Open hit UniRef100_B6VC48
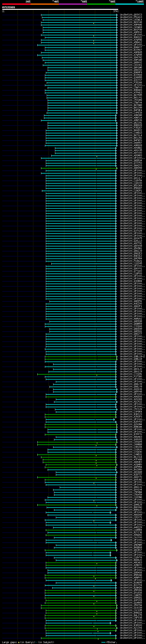Image resolution: width=146 pixels, height=644 pixels. point(131,22)
